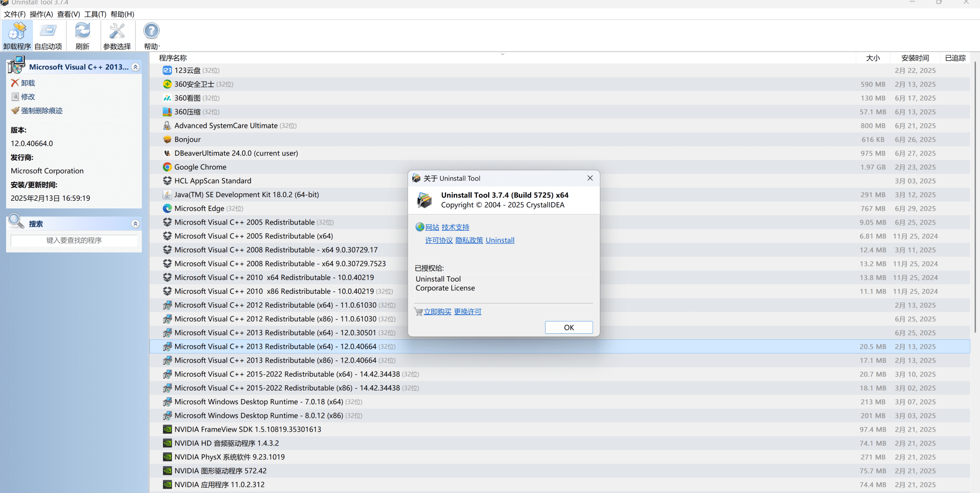Collapse the 搜索 search panel

coord(136,224)
